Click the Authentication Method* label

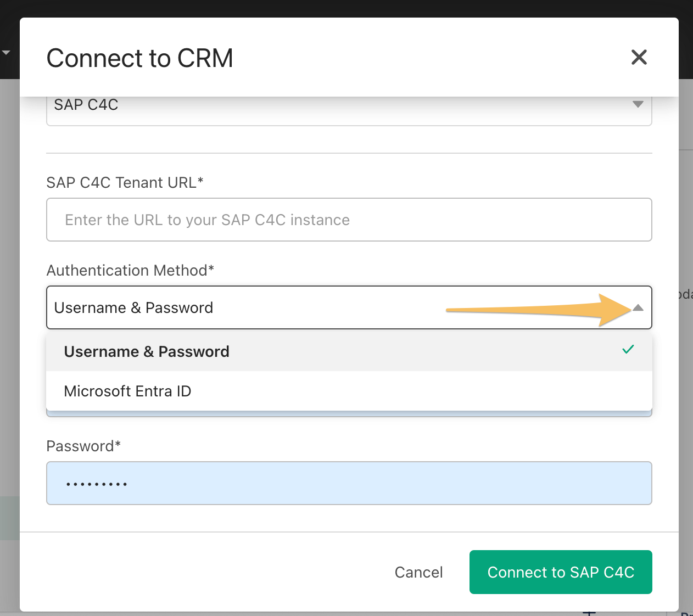[x=130, y=270]
